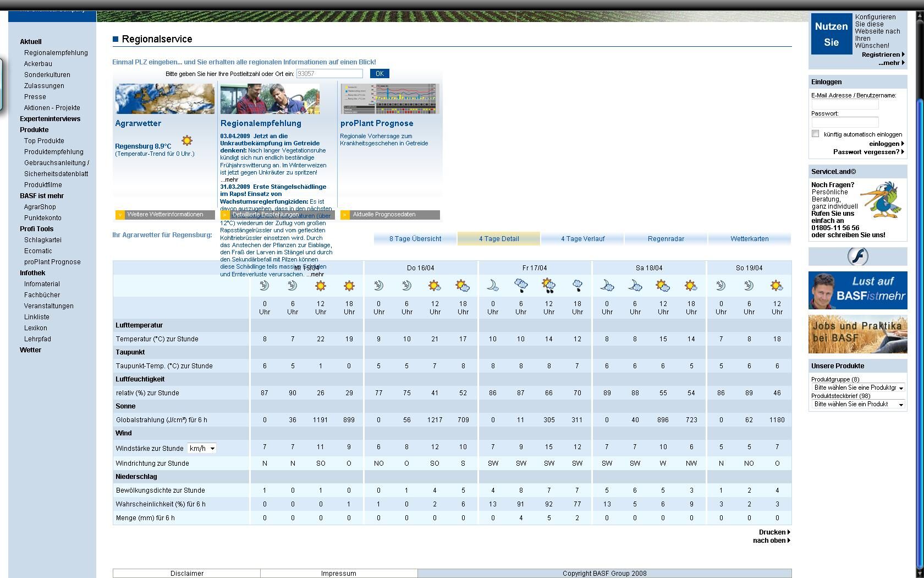Click the Agrarwetter satellite map thumbnail
924x578 pixels.
point(164,99)
